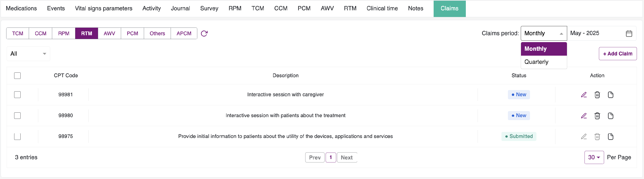Check the select-all header checkbox

(18, 76)
